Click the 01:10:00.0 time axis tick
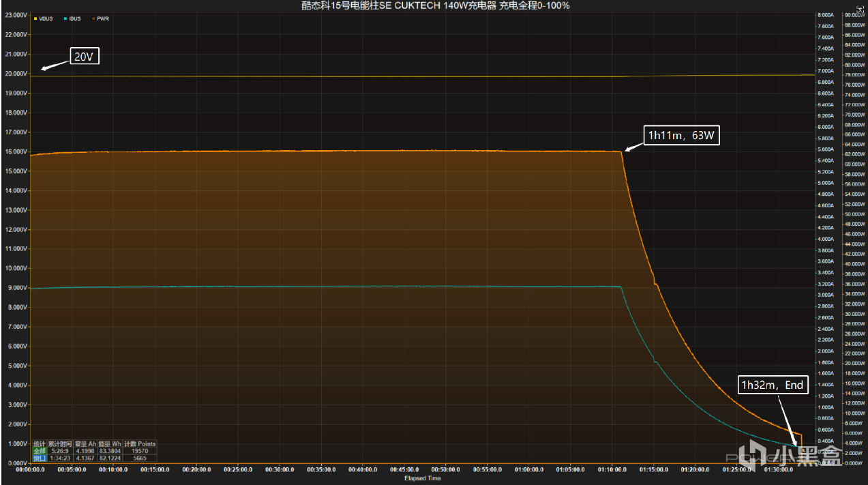This screenshot has width=868, height=485. click(x=613, y=469)
